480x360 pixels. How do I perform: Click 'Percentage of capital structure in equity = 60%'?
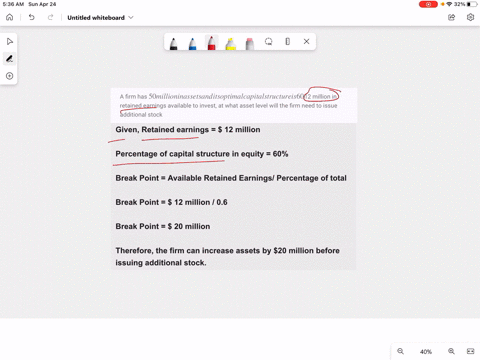(202, 154)
